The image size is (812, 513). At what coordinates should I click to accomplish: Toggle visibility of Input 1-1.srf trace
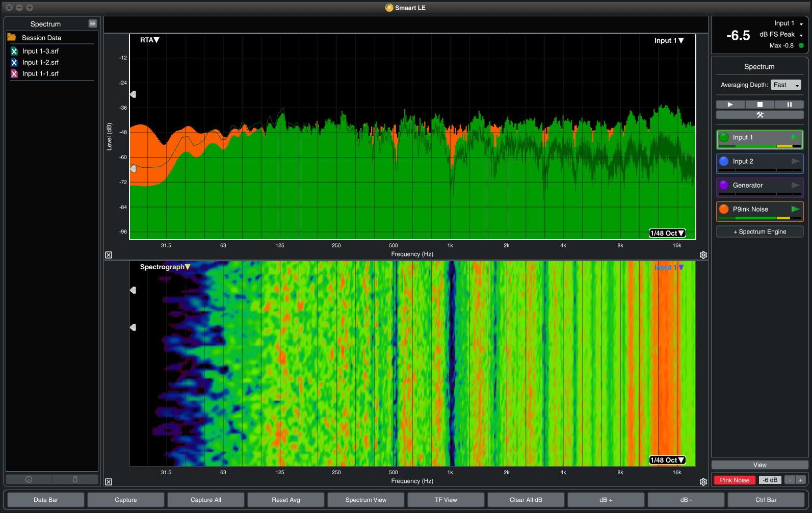[x=14, y=73]
